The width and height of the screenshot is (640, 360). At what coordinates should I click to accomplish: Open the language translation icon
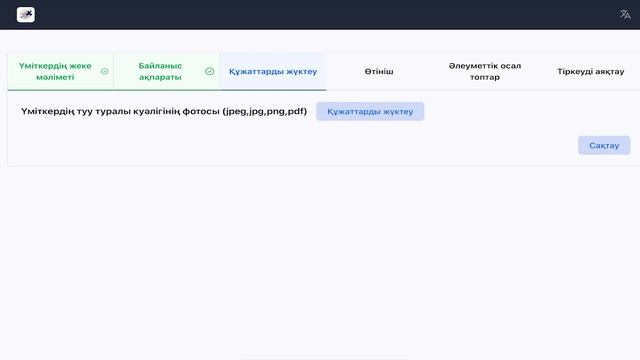coord(625,15)
